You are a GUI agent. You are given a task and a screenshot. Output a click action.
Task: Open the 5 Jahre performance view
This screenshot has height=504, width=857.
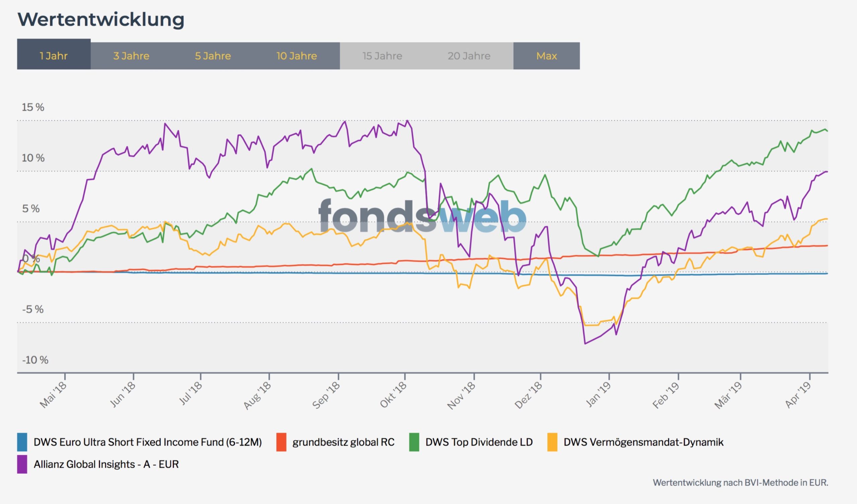click(213, 56)
